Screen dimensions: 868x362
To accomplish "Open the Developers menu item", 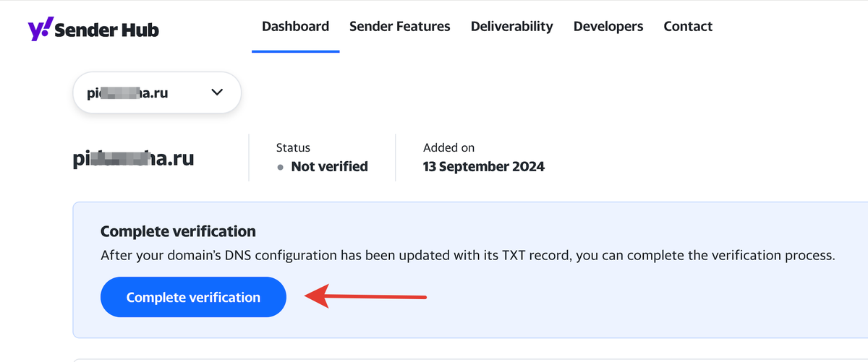I will 608,27.
